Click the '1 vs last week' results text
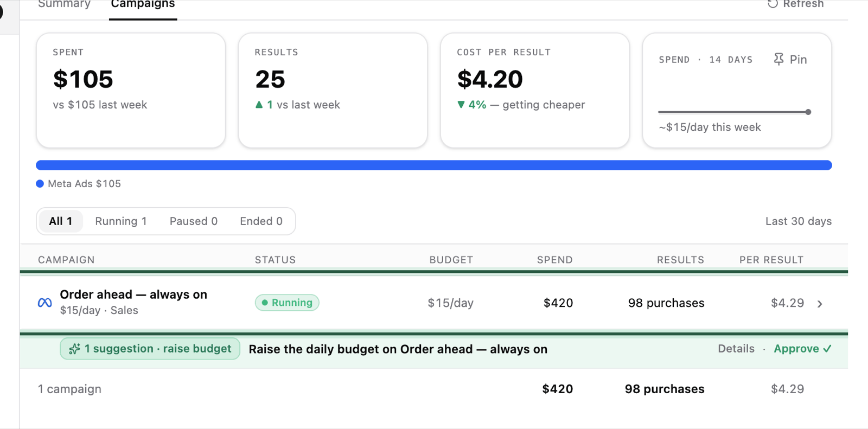The height and width of the screenshot is (429, 868). 298,105
